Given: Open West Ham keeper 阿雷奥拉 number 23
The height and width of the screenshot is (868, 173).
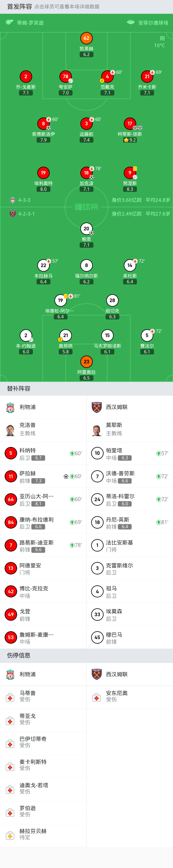Looking at the screenshot, I should click(x=86, y=362).
